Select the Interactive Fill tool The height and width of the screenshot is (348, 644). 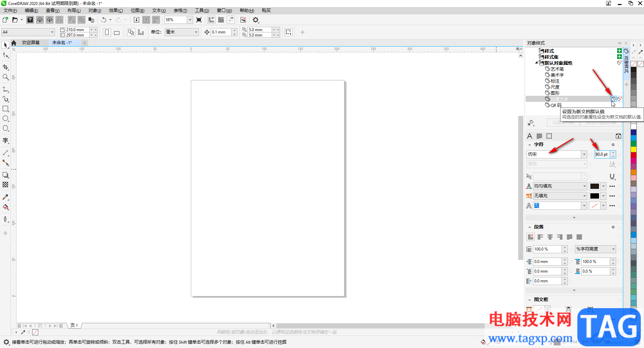[5, 207]
